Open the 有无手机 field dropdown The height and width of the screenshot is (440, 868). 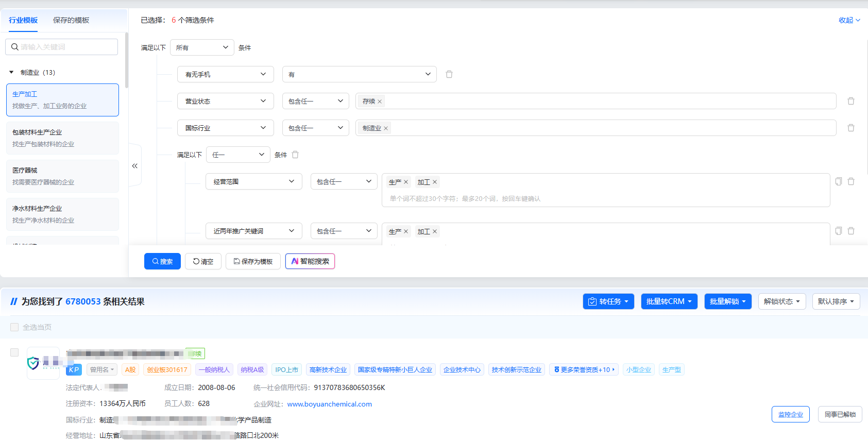[226, 74]
